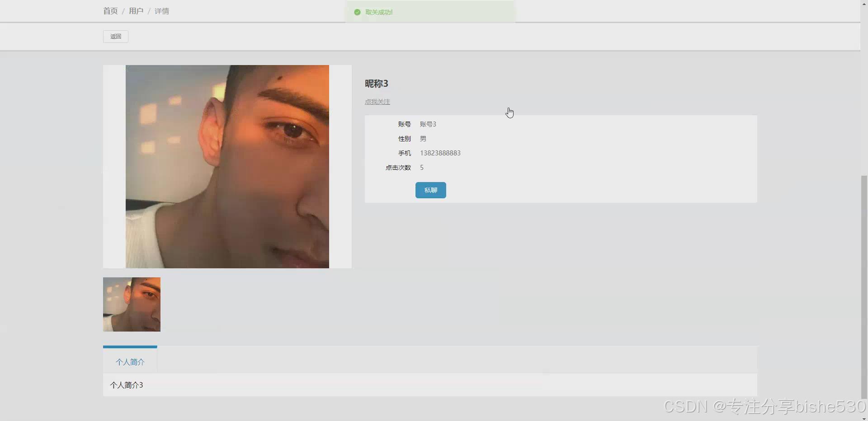
Task: Select nickname heading 昵称3
Action: click(377, 84)
